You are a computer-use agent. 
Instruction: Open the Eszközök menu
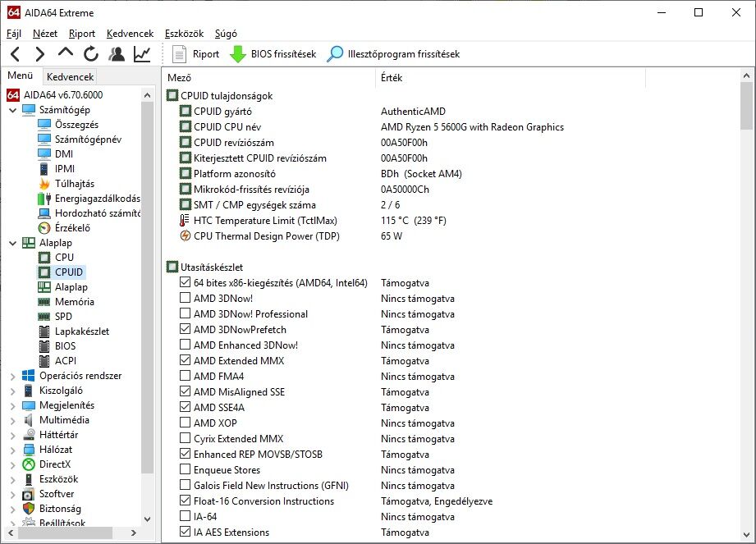[x=184, y=34]
